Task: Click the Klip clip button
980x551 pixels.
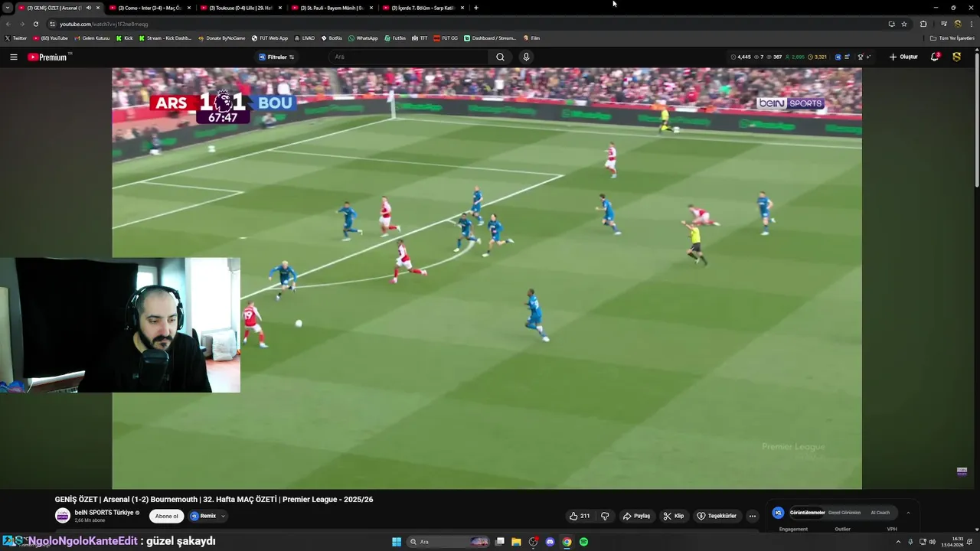Action: (x=674, y=516)
